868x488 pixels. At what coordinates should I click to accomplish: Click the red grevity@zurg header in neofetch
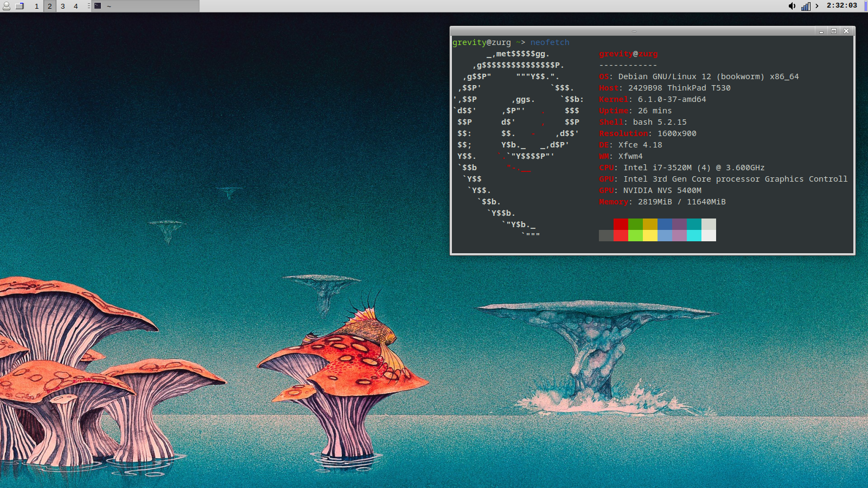tap(628, 54)
